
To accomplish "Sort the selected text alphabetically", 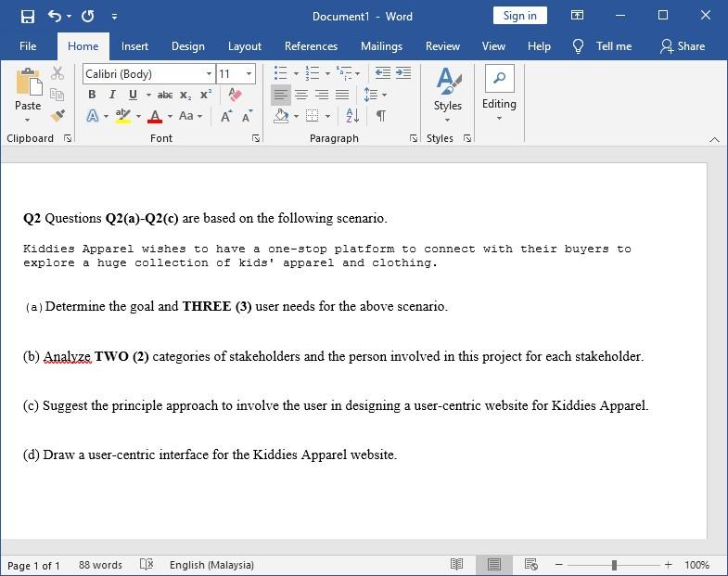I will 352,116.
